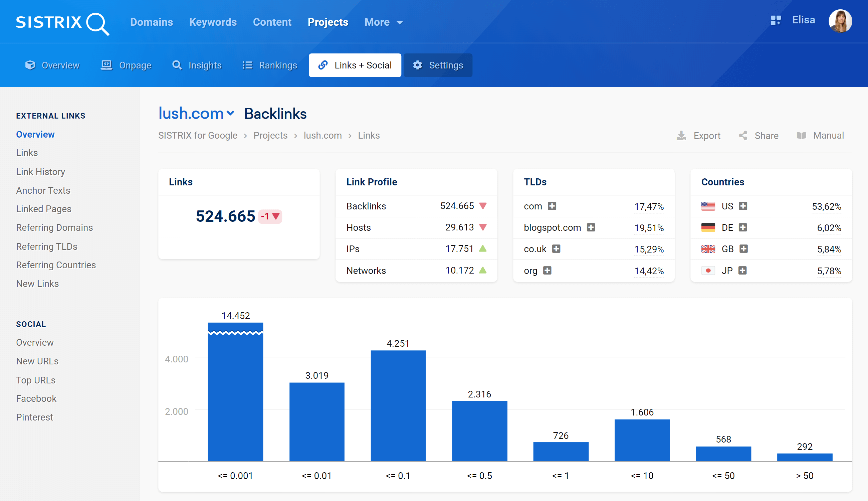Click SISTRIX for Google breadcrumb

pos(198,136)
